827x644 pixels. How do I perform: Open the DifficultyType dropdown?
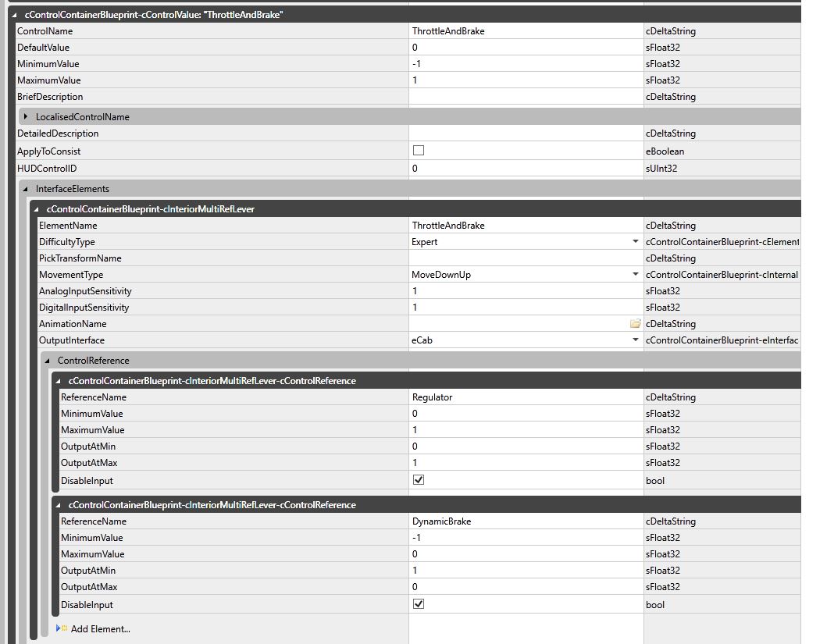(x=635, y=242)
